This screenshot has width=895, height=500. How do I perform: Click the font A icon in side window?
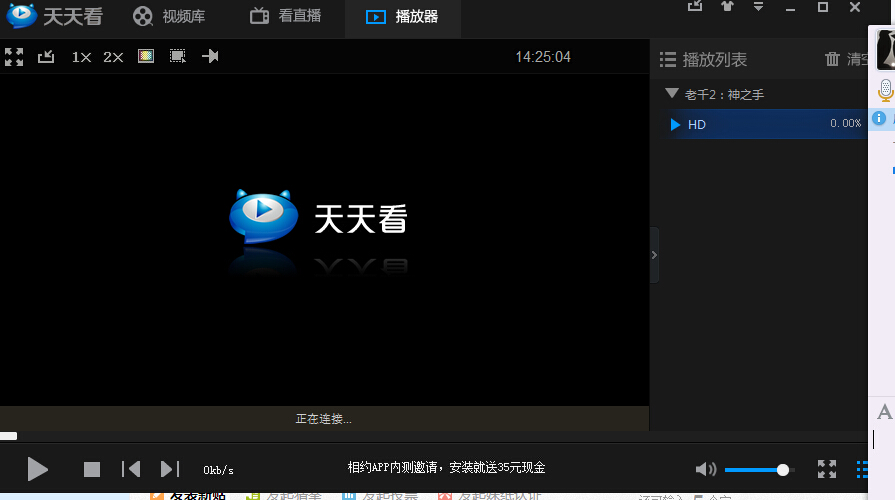(x=884, y=412)
